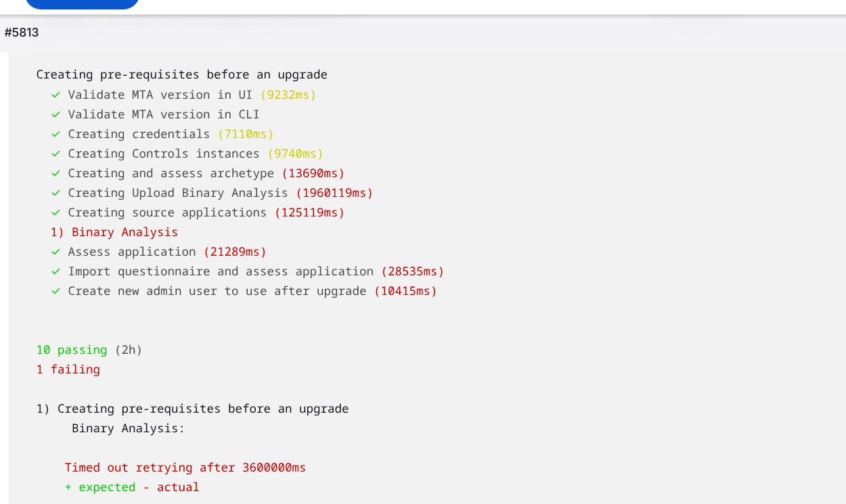Viewport: 846px width, 504px height.
Task: Click the red "- actual" diff label
Action: 171,487
